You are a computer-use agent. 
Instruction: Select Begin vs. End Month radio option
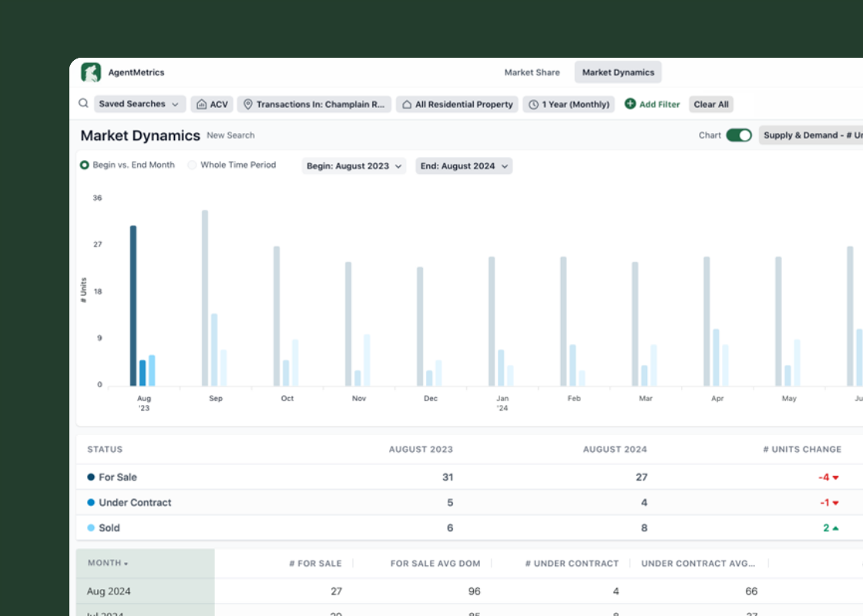click(85, 165)
